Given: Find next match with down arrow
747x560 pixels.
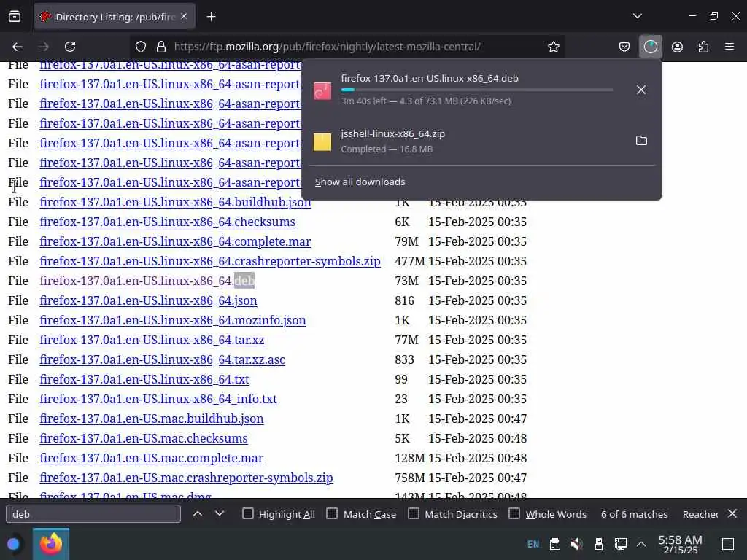Looking at the screenshot, I should click(x=219, y=514).
